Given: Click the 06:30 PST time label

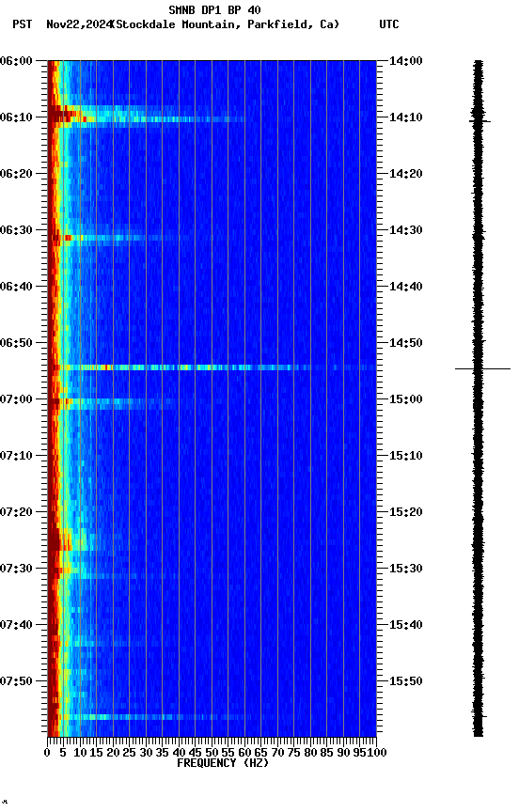Looking at the screenshot, I should click(16, 230).
